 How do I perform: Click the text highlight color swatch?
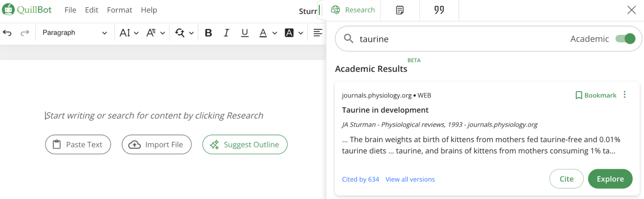pyautogui.click(x=289, y=33)
